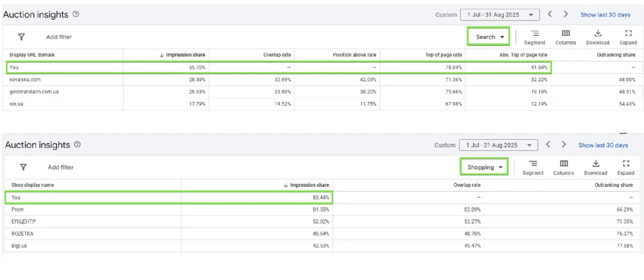The image size is (644, 280).
Task: Go to next date range in bottom panel
Action: 563,144
